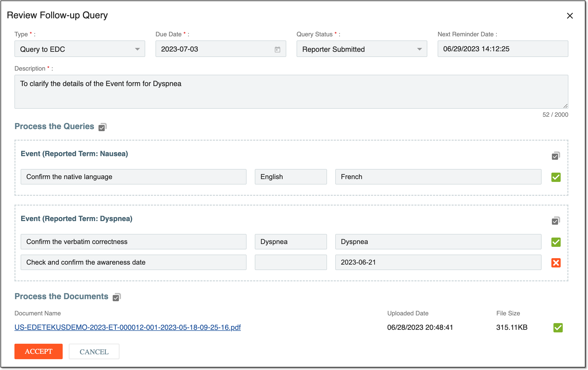Viewport: 588px width, 370px height.
Task: Click the Event Reported Term Dyspnea heading
Action: pos(77,219)
